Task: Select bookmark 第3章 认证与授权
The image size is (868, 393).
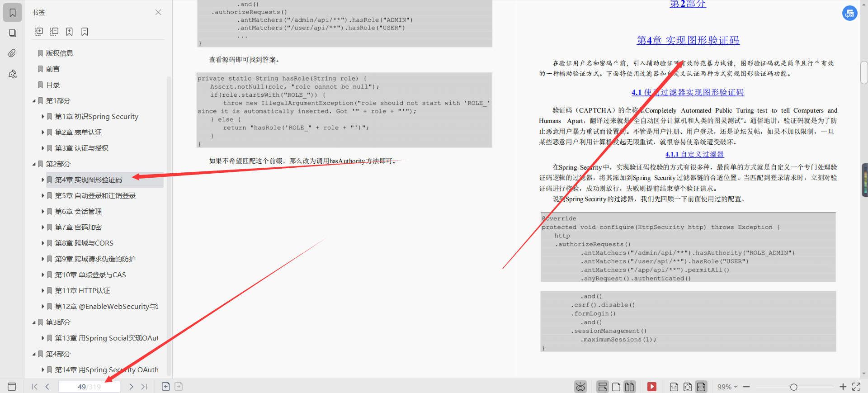Action: point(81,148)
